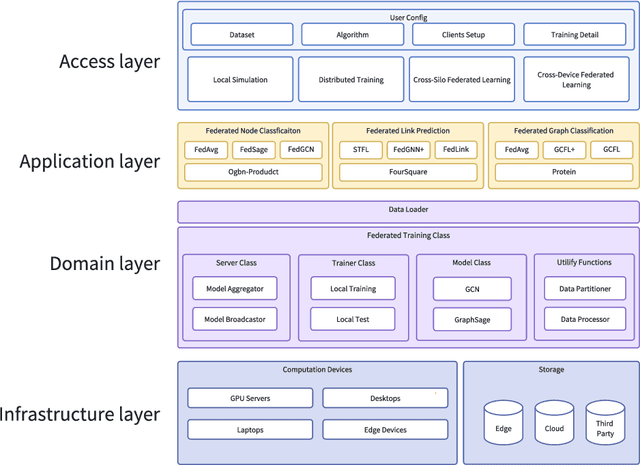This screenshot has height=465, width=640.
Task: Select the Model Aggregator box
Action: pyautogui.click(x=235, y=288)
